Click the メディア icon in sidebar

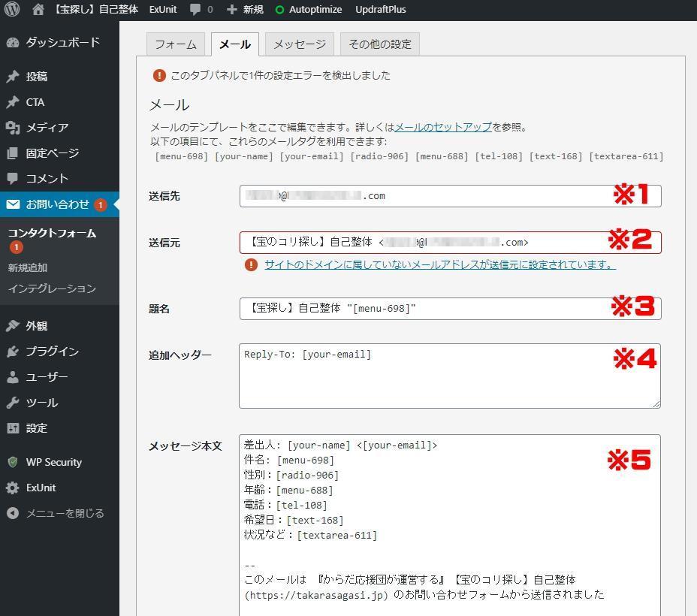point(13,128)
